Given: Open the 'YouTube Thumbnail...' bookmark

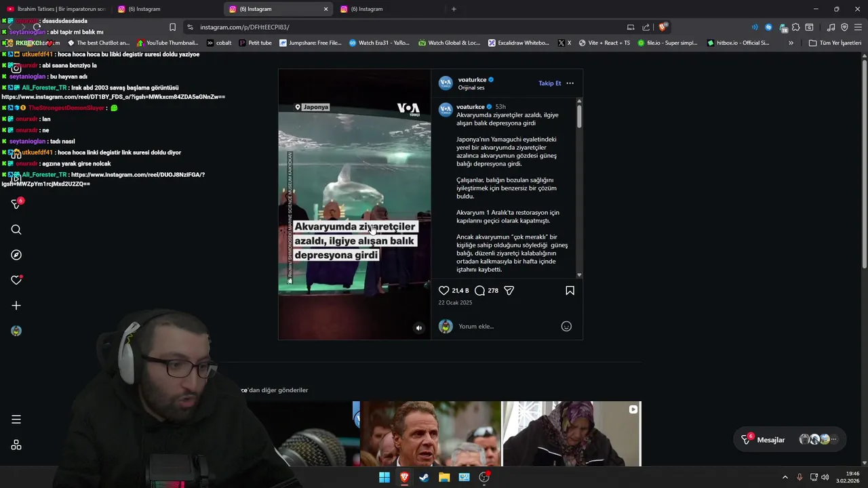Looking at the screenshot, I should [x=167, y=43].
